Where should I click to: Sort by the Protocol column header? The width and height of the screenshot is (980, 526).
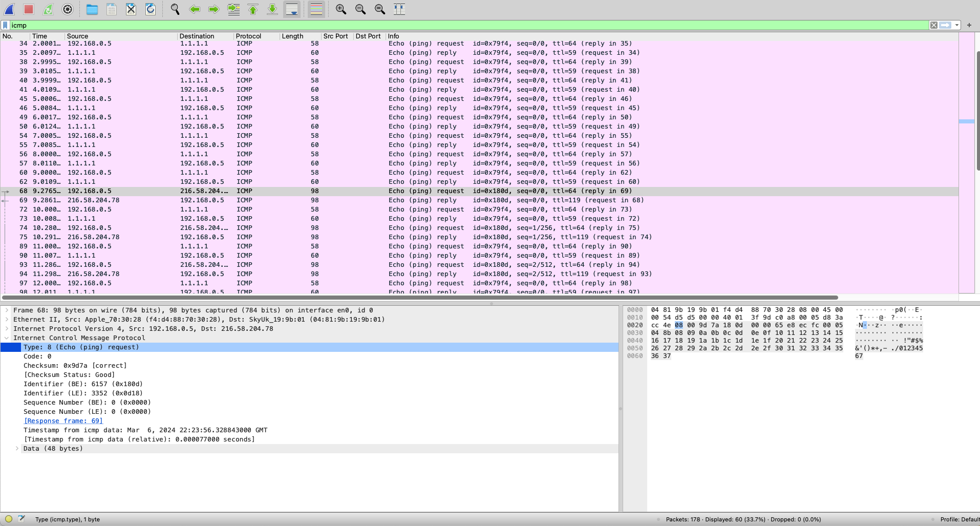click(257, 36)
